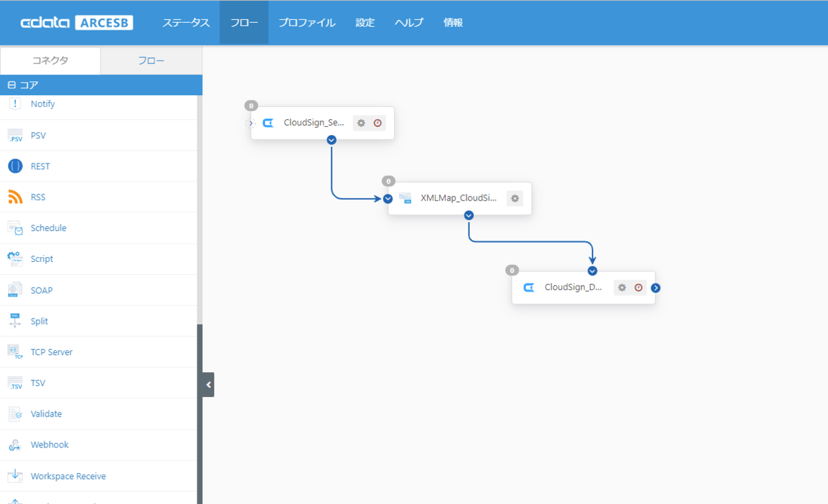Select the SOAP connector icon

pyautogui.click(x=15, y=290)
